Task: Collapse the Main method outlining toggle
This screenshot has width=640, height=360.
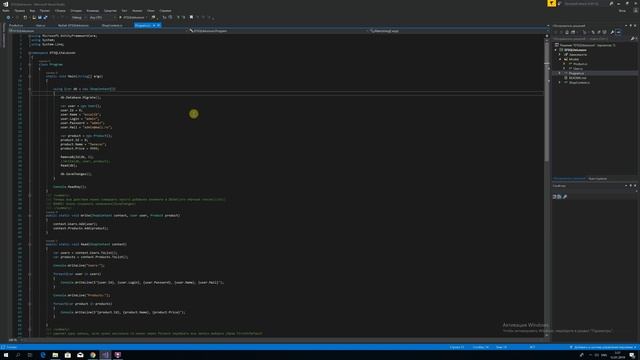Action: (30, 76)
